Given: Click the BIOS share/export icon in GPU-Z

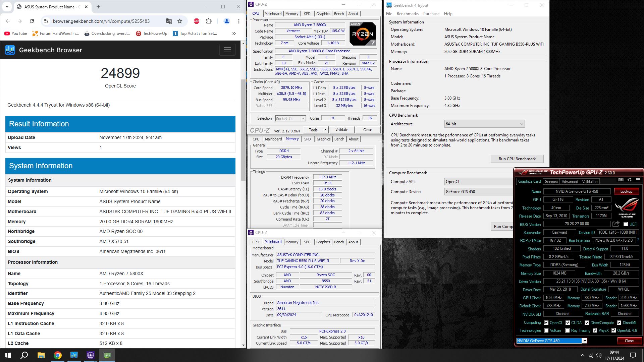Looking at the screenshot, I should pos(616,224).
